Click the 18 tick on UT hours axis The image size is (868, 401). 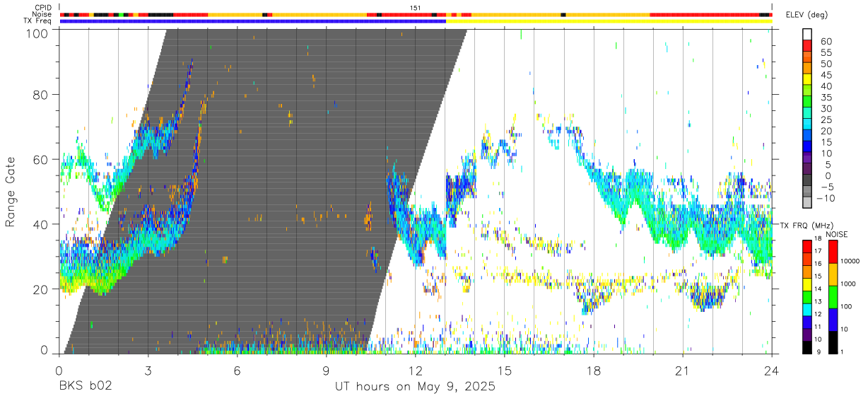click(x=593, y=371)
